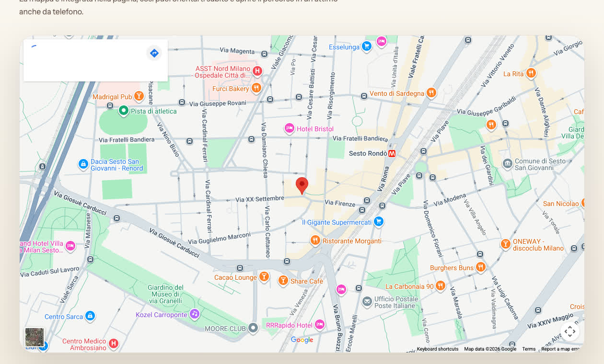Click San Nicolao label text
The width and height of the screenshot is (604, 364).
click(561, 204)
